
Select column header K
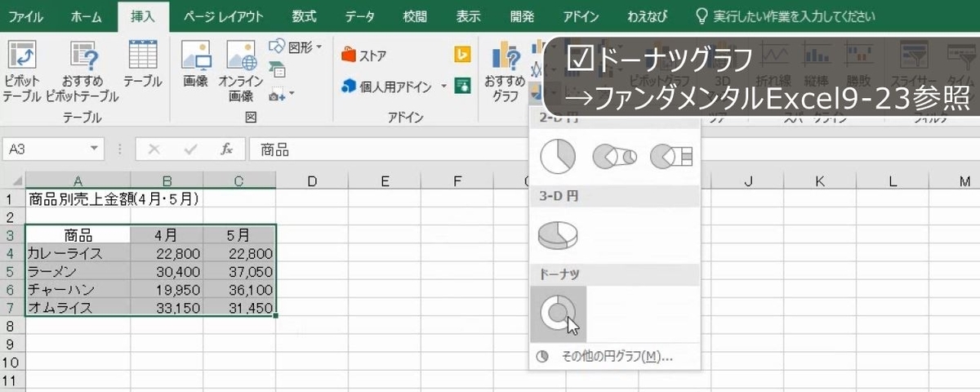821,181
